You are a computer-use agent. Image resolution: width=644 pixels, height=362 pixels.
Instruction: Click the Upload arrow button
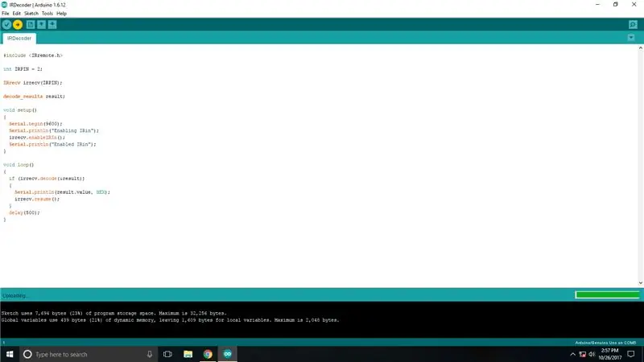tap(18, 25)
